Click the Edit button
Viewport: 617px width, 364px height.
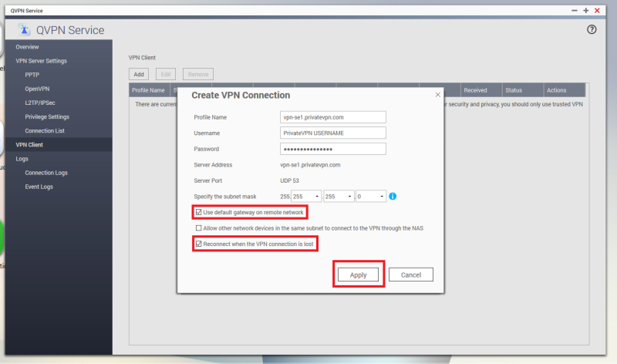tap(166, 74)
